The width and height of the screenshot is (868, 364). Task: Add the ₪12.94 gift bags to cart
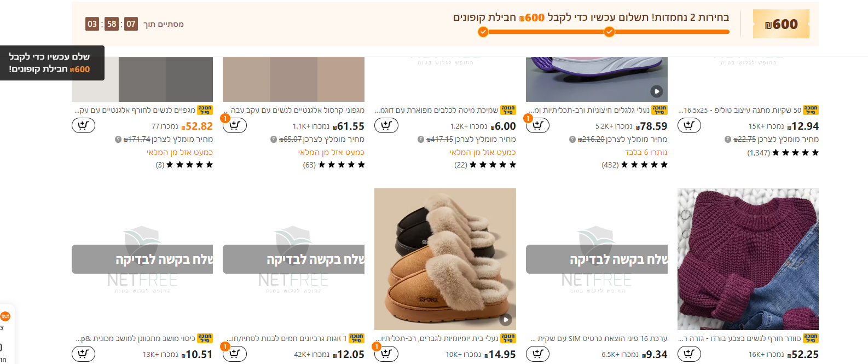tap(690, 125)
